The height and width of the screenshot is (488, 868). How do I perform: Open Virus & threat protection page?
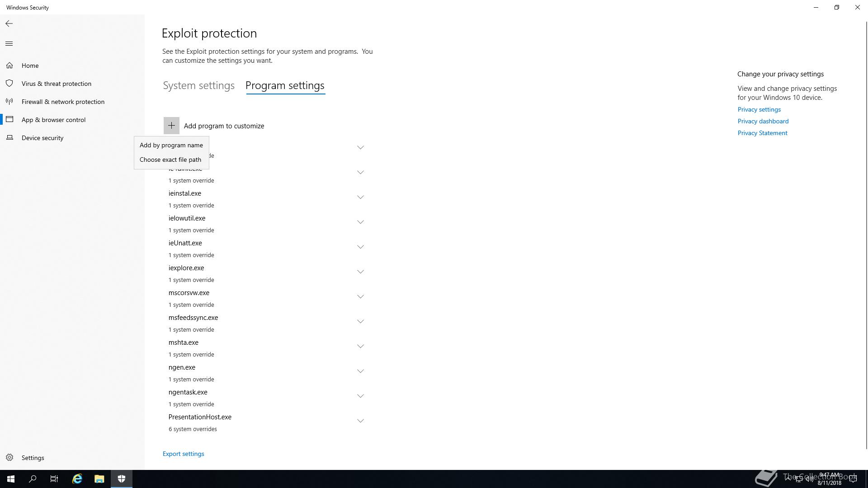57,84
